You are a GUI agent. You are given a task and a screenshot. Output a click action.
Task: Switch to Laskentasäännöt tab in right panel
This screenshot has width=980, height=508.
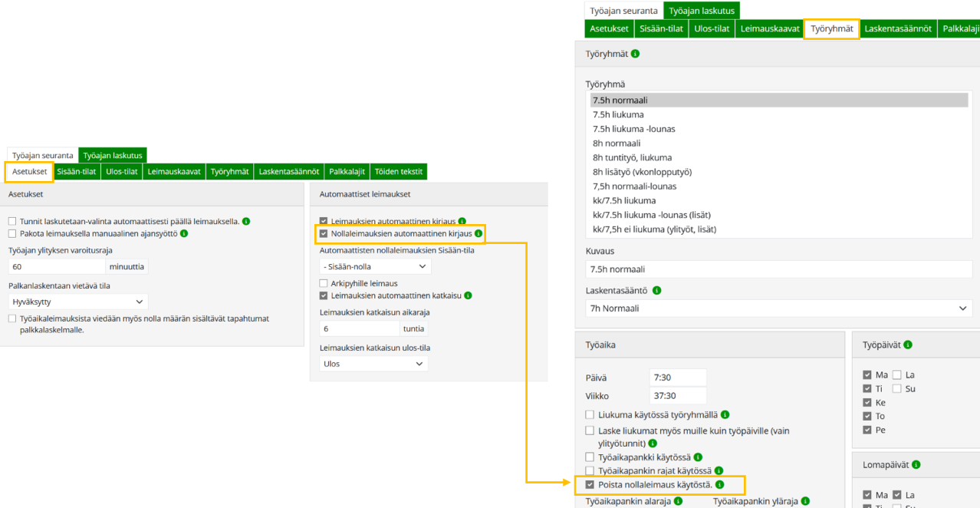point(897,29)
